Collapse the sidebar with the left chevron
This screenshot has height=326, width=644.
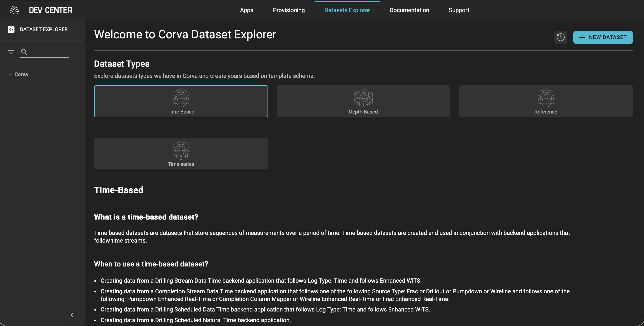pyautogui.click(x=72, y=315)
